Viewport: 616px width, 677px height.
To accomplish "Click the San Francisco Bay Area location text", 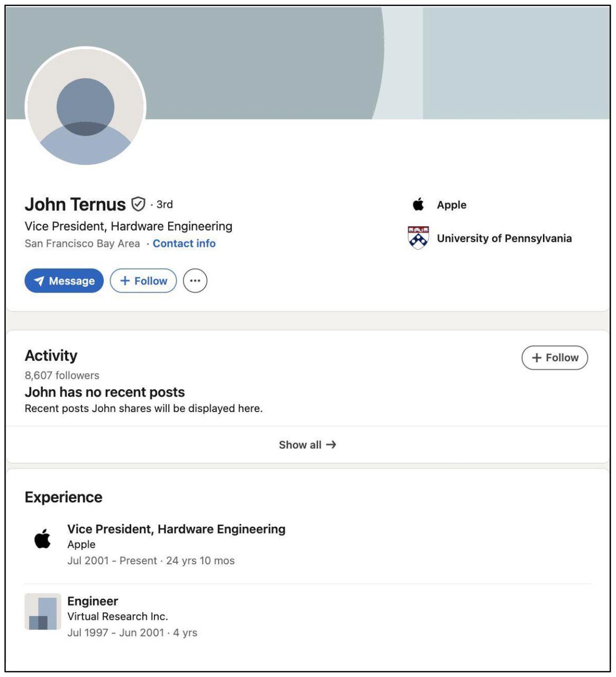I will pos(83,244).
